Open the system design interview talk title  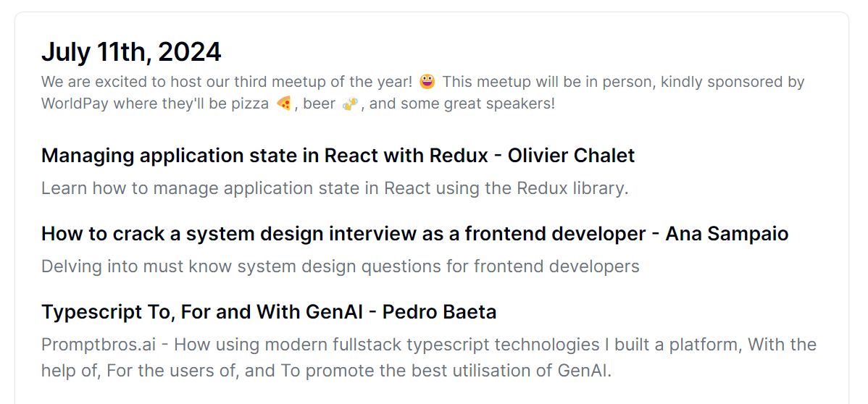pyautogui.click(x=414, y=234)
